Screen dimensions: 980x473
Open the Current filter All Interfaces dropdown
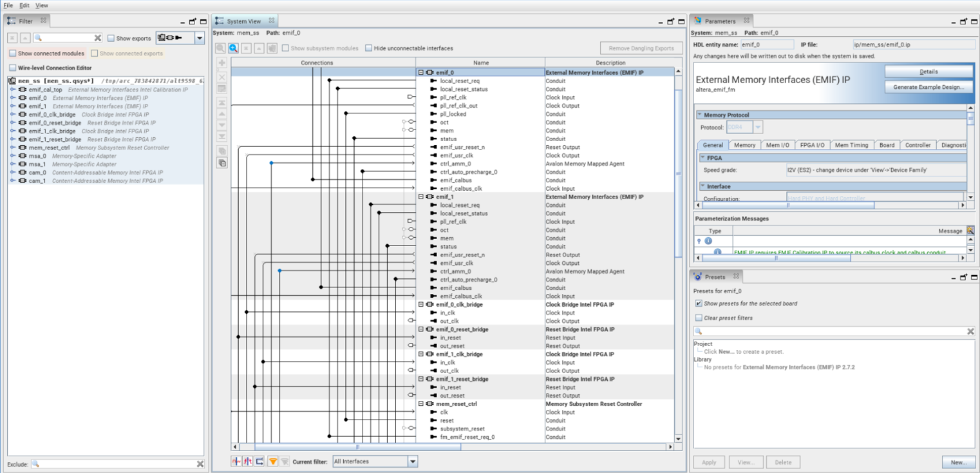coord(413,461)
